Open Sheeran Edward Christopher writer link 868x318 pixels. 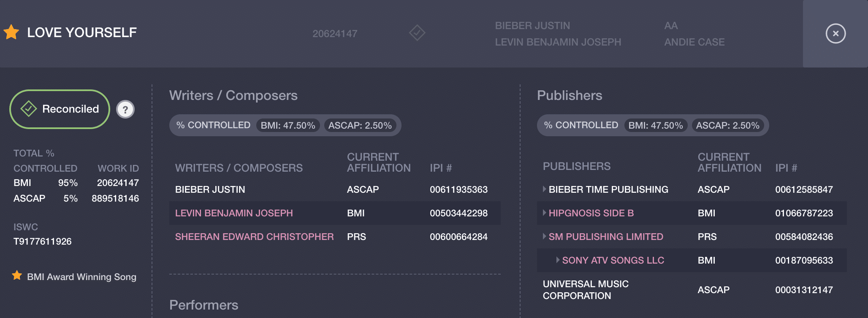[254, 237]
